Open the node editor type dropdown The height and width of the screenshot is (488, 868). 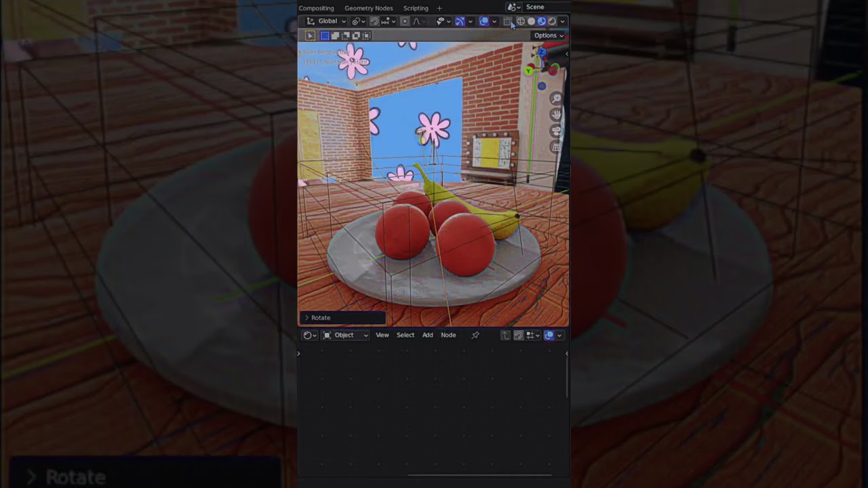pos(310,335)
